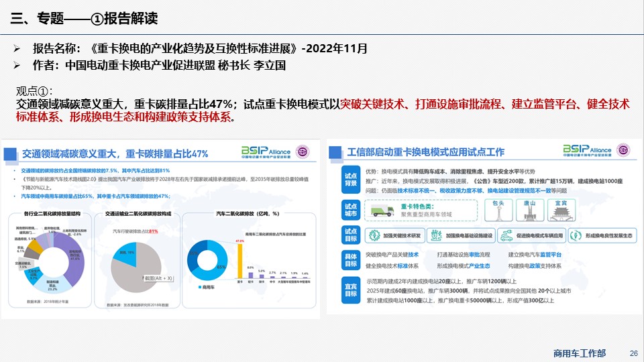Click the green truck icon beside 重卡特色类
Screen dimensions: 644x362
point(382,211)
